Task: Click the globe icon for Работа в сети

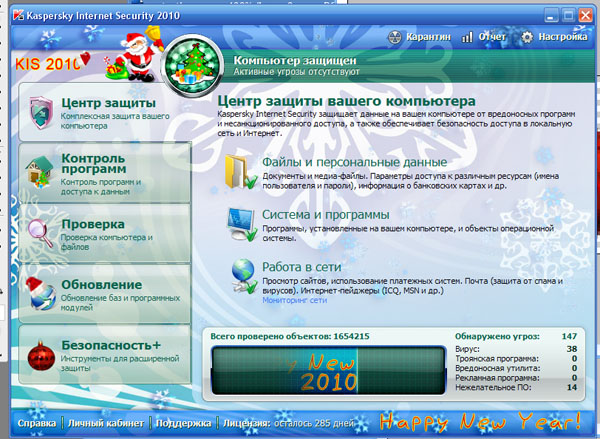Action: click(243, 276)
